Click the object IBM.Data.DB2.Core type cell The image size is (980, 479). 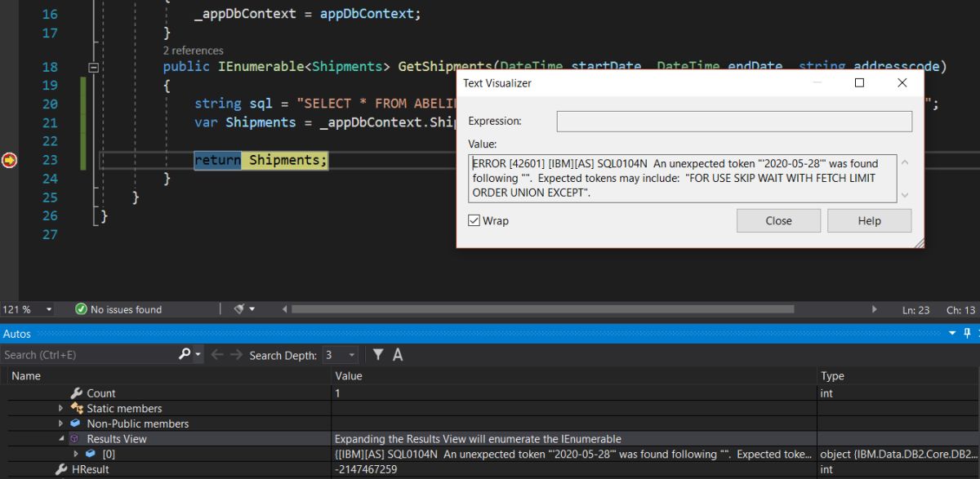pos(898,454)
